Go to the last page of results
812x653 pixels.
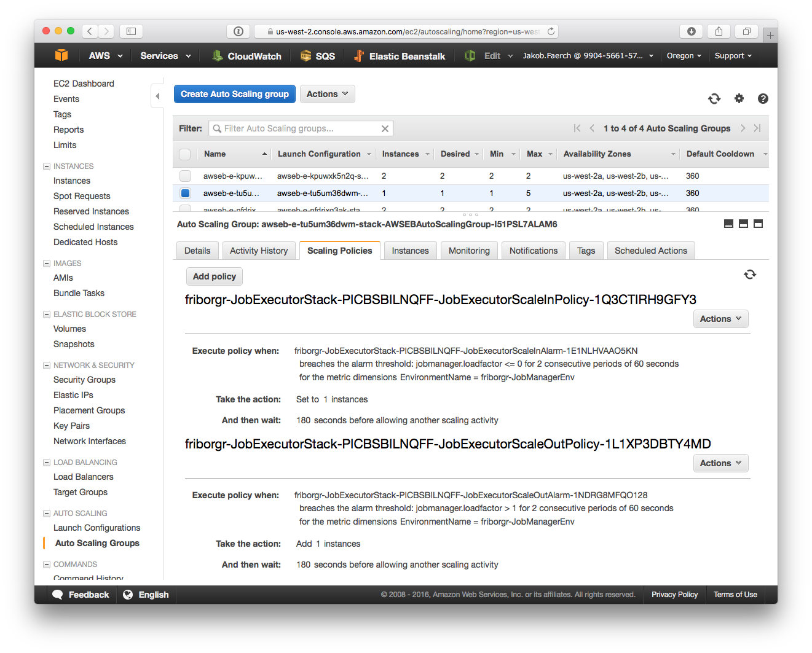757,128
